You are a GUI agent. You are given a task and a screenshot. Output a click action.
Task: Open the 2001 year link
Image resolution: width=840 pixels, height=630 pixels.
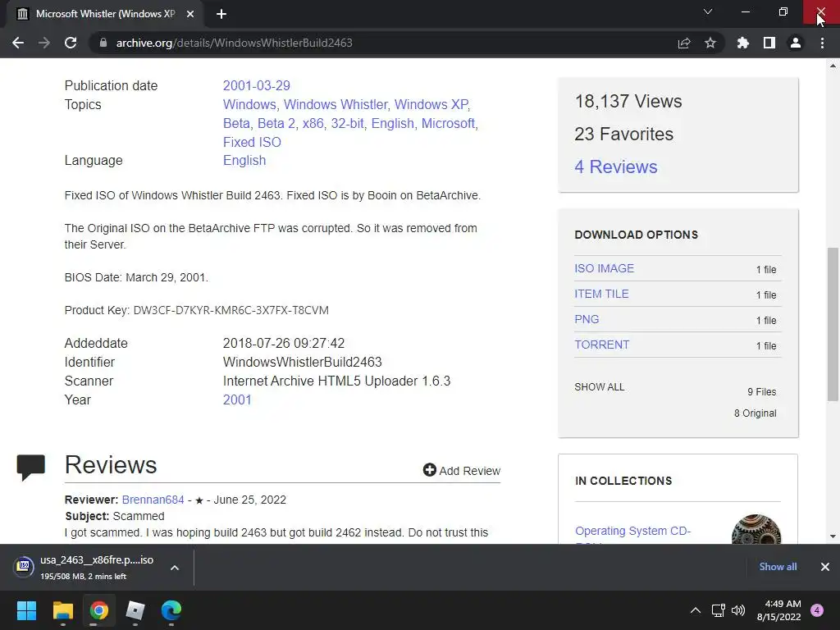point(237,400)
